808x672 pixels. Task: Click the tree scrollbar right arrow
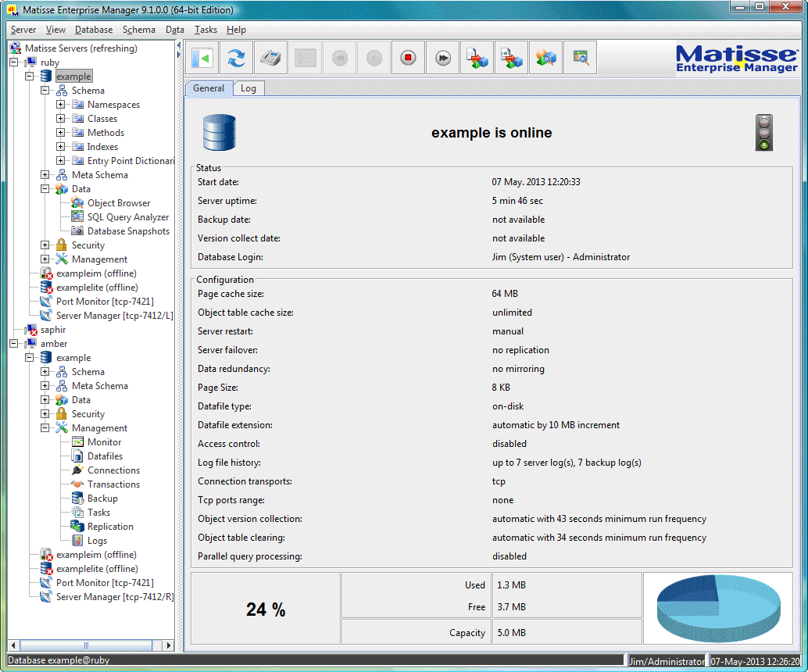168,645
